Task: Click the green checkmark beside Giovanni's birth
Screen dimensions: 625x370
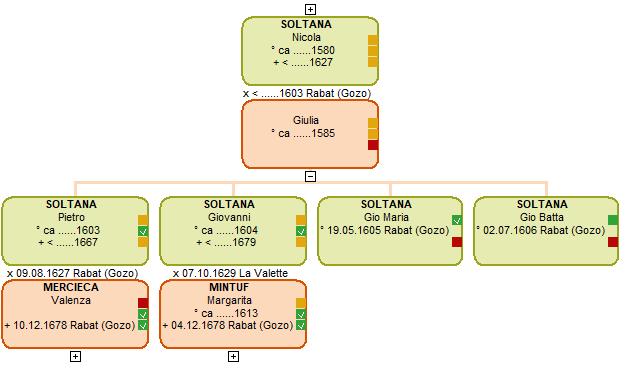Action: [301, 231]
